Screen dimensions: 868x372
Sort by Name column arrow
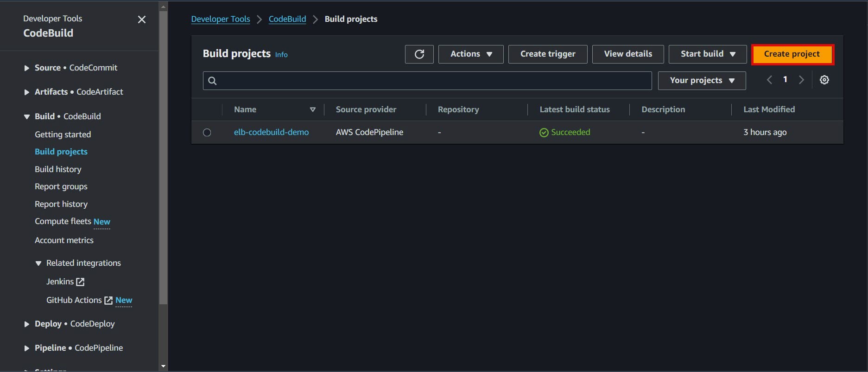(x=313, y=109)
